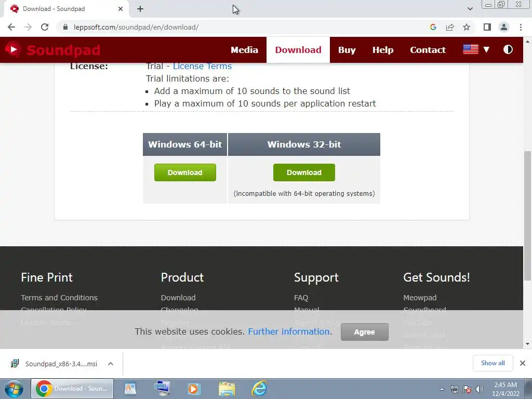Expand the Soundpad msi download options

(x=110, y=364)
